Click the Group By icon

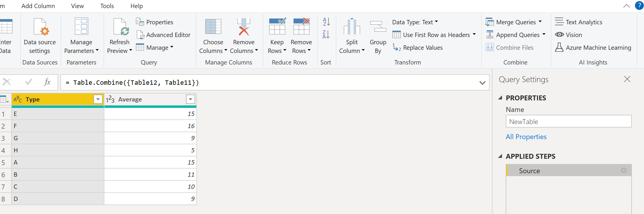click(378, 26)
